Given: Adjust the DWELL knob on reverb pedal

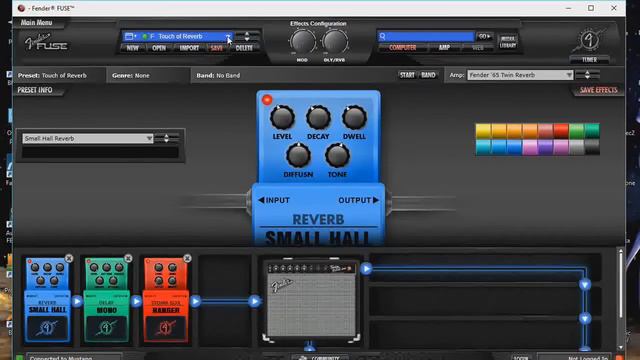Looking at the screenshot, I should click(354, 118).
